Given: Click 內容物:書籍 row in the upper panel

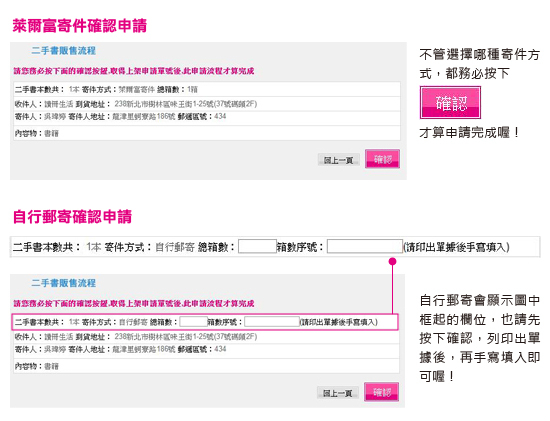Looking at the screenshot, I should tap(207, 133).
